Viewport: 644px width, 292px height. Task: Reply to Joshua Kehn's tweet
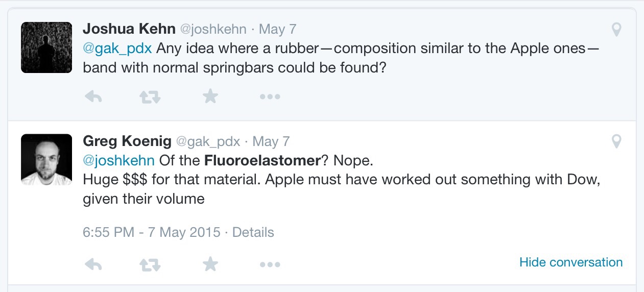pyautogui.click(x=93, y=96)
